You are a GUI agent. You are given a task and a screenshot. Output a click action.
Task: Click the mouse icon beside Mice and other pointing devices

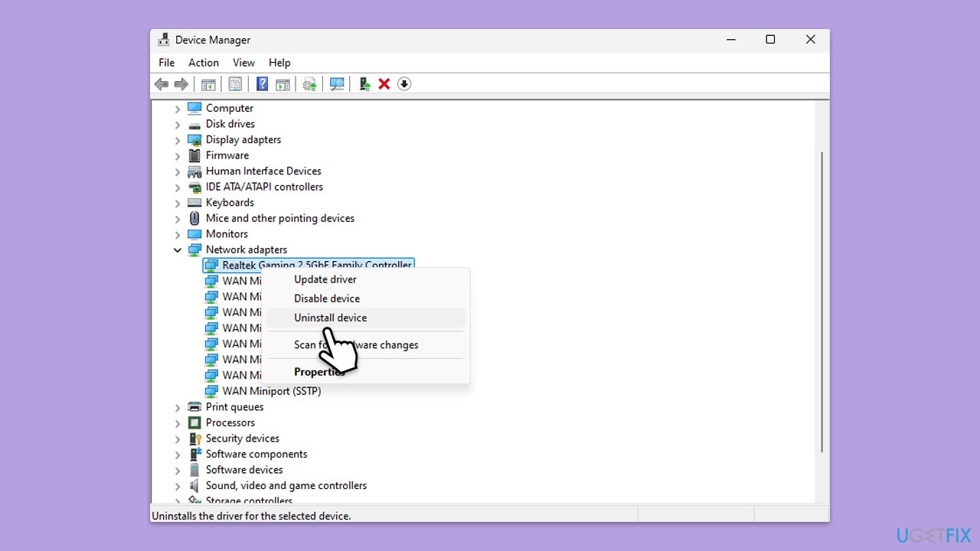[194, 218]
